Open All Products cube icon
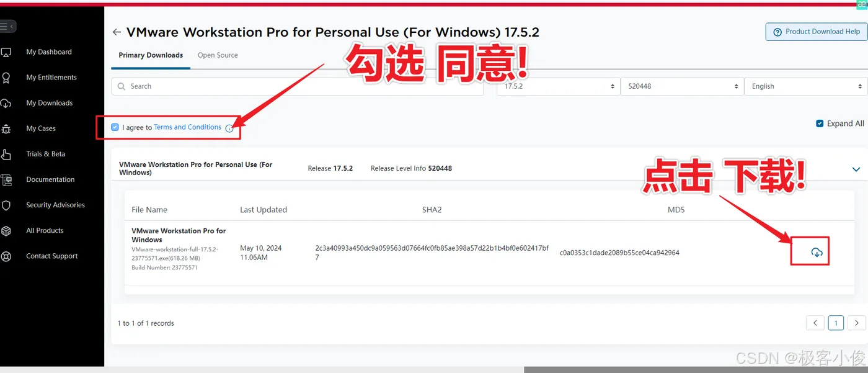 [6, 230]
